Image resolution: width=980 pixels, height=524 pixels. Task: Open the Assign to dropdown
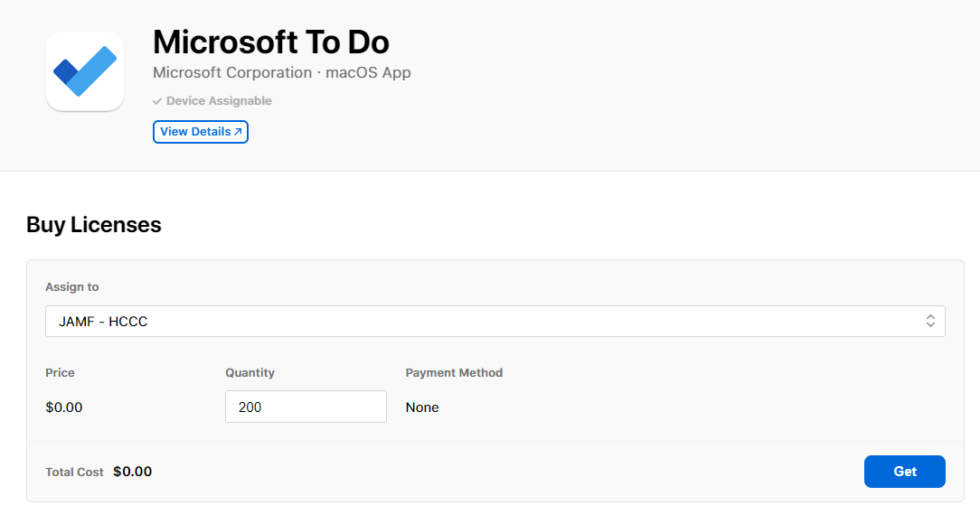495,321
